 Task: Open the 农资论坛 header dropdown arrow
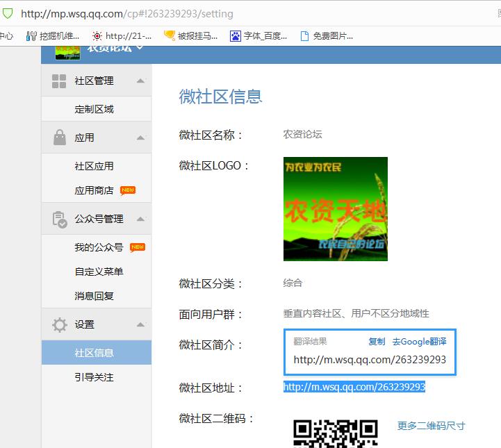click(139, 48)
